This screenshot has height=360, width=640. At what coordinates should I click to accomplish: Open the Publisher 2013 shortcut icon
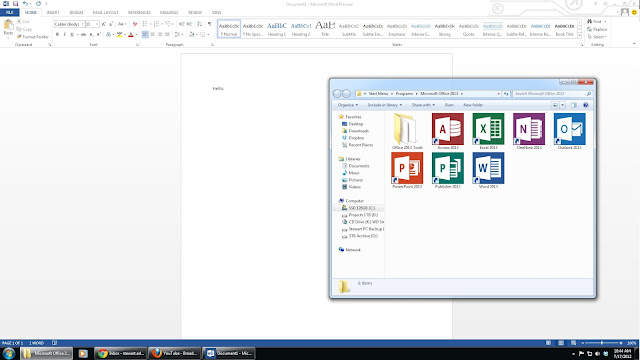(448, 168)
